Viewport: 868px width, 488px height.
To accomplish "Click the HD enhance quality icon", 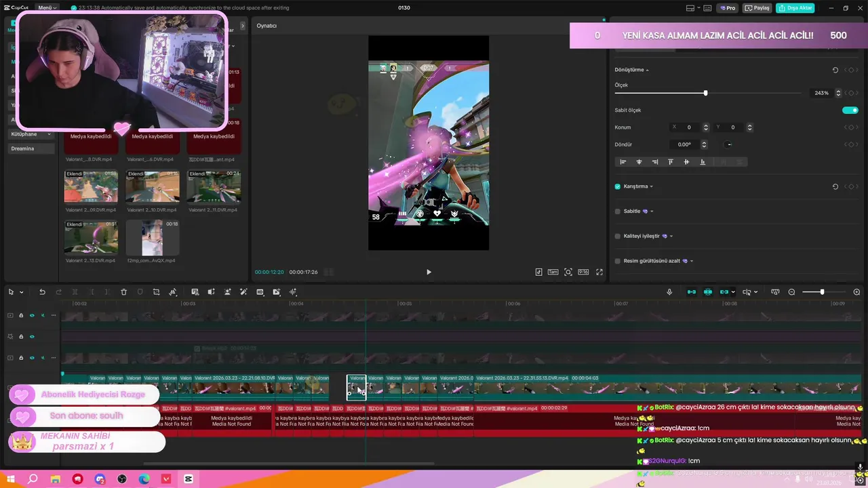I will [260, 292].
